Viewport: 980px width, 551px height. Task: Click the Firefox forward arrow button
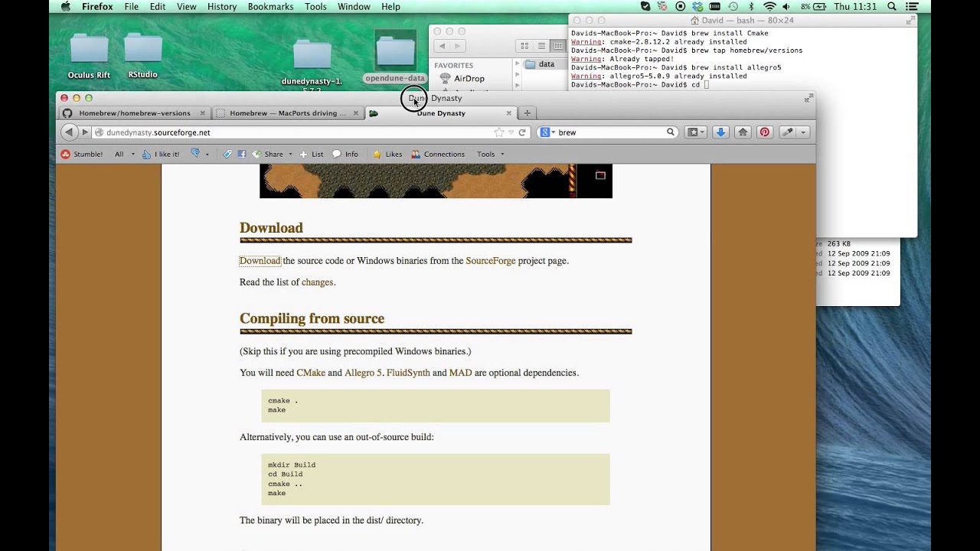click(x=85, y=132)
